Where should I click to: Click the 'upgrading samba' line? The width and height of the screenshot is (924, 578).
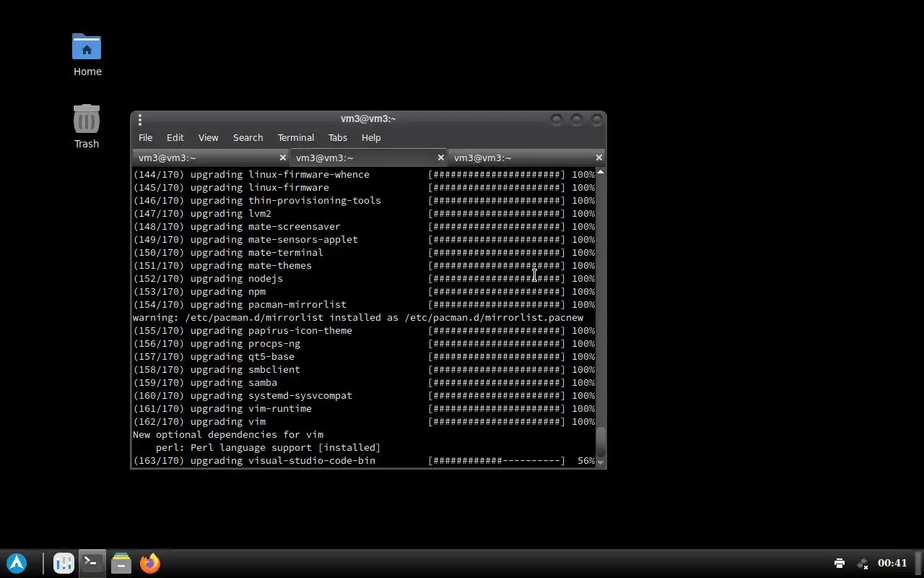pos(364,383)
